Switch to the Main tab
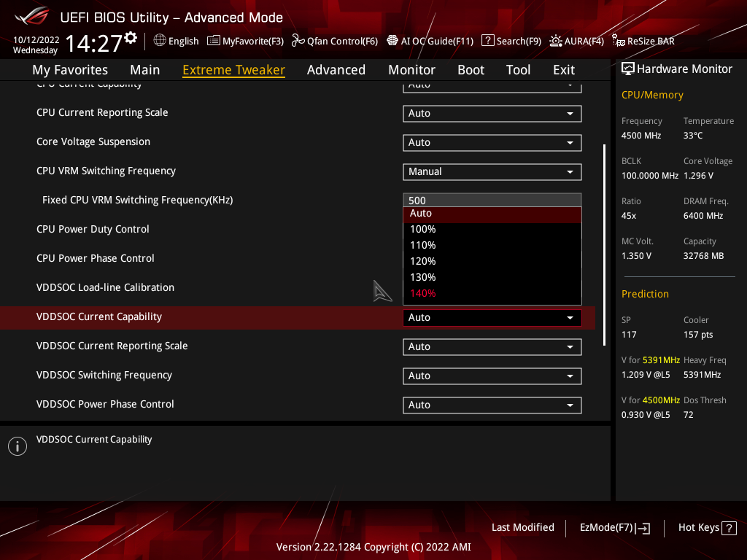Screen dimensions: 747x560 (x=145, y=70)
